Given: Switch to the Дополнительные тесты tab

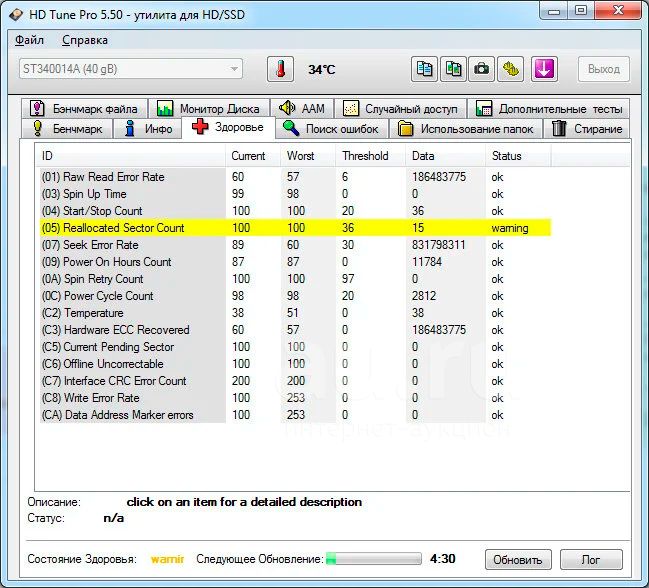Looking at the screenshot, I should (548, 109).
